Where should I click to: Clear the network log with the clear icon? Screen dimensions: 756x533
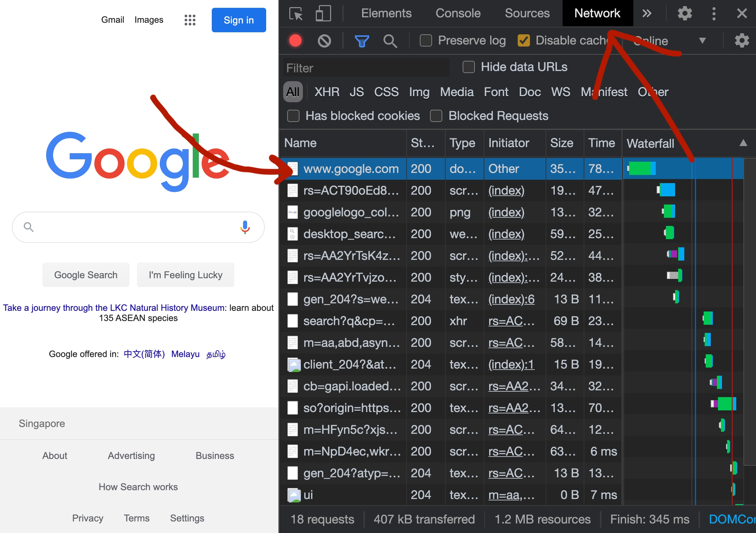(x=324, y=41)
